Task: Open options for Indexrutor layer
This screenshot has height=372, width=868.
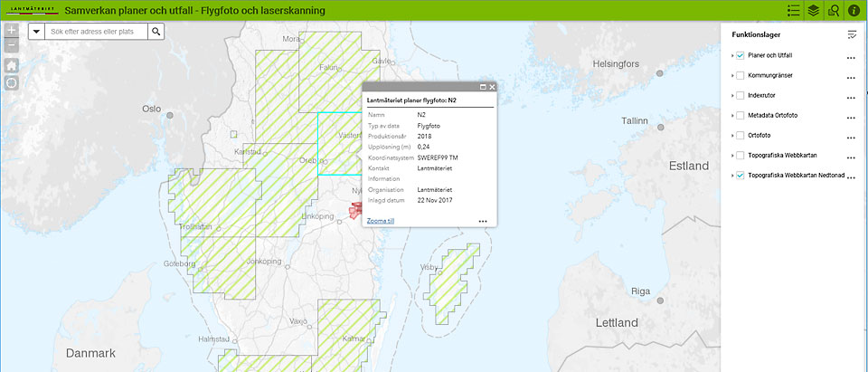Action: 852,98
